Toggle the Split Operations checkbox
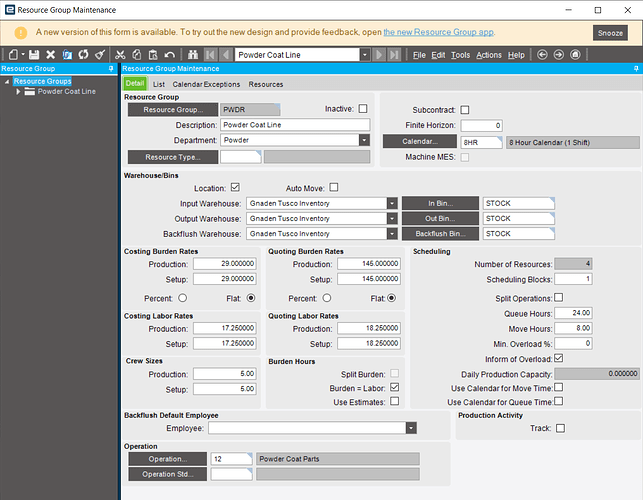Image resolution: width=643 pixels, height=500 pixels. pos(558,297)
